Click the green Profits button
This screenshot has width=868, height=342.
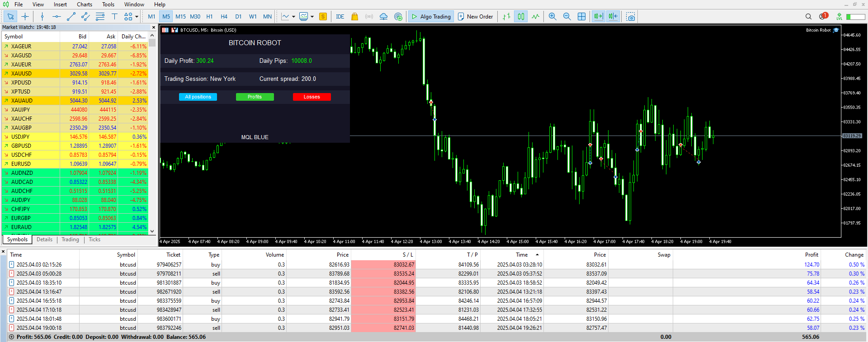pyautogui.click(x=255, y=97)
